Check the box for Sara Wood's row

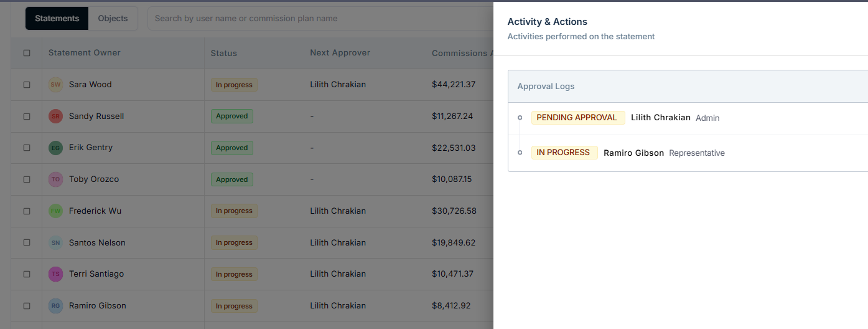point(27,85)
